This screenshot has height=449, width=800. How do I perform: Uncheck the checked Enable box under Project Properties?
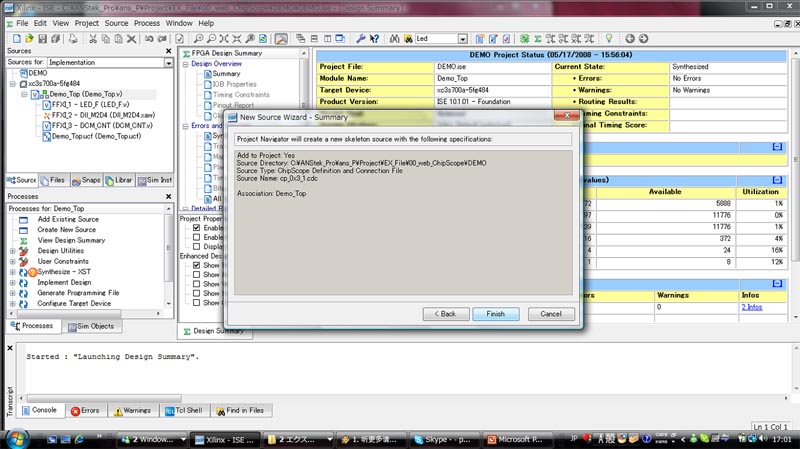[x=196, y=228]
